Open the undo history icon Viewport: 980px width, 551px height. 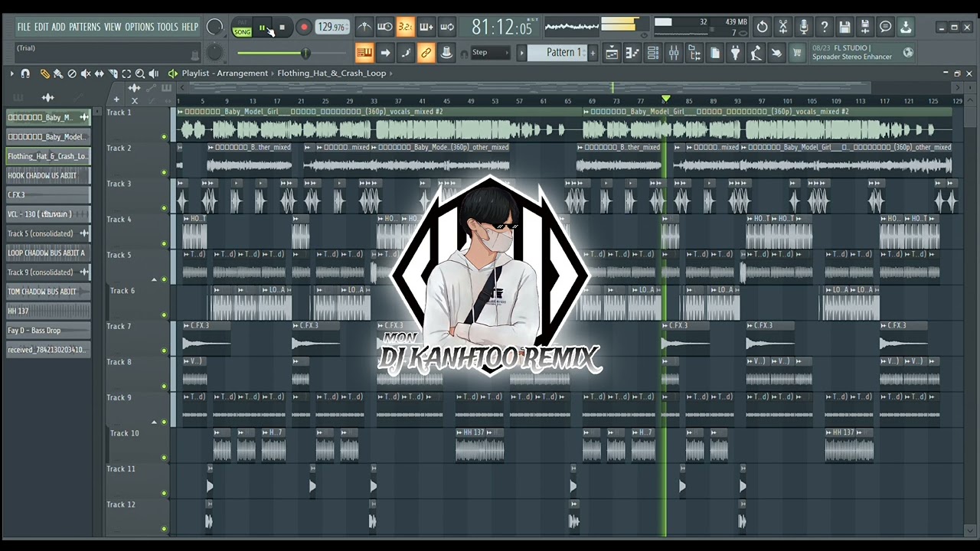tap(763, 27)
